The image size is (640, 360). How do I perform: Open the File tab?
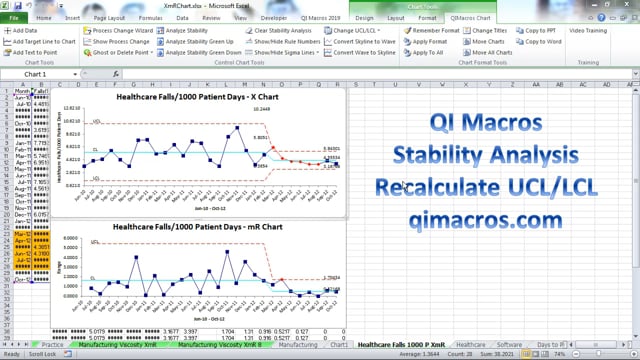tap(14, 18)
